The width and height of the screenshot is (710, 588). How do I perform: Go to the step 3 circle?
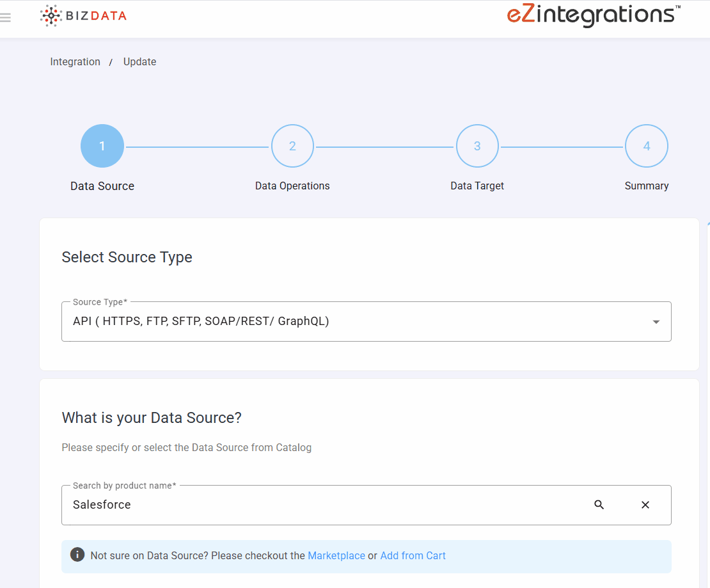tap(477, 146)
